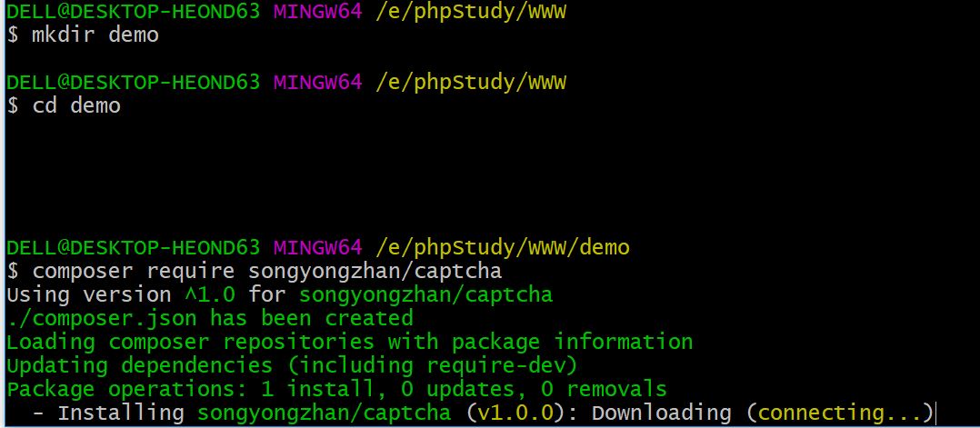Viewport: 980px width, 428px height.
Task: Click DELL@DESKTOP-HEOND63 on the topmost prompt line
Action: click(x=134, y=12)
